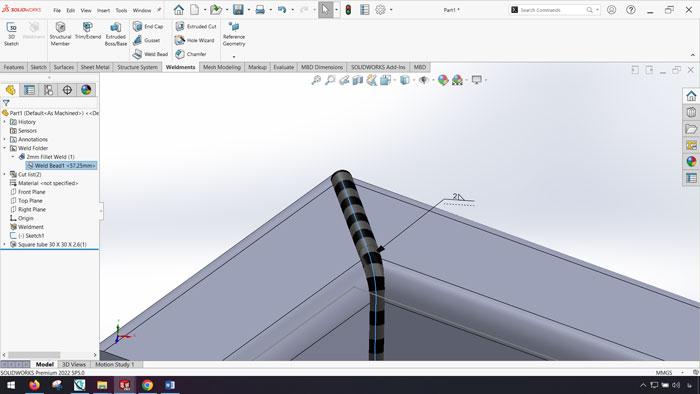Switch to the Evaluate tab
700x394 pixels.
(x=283, y=67)
